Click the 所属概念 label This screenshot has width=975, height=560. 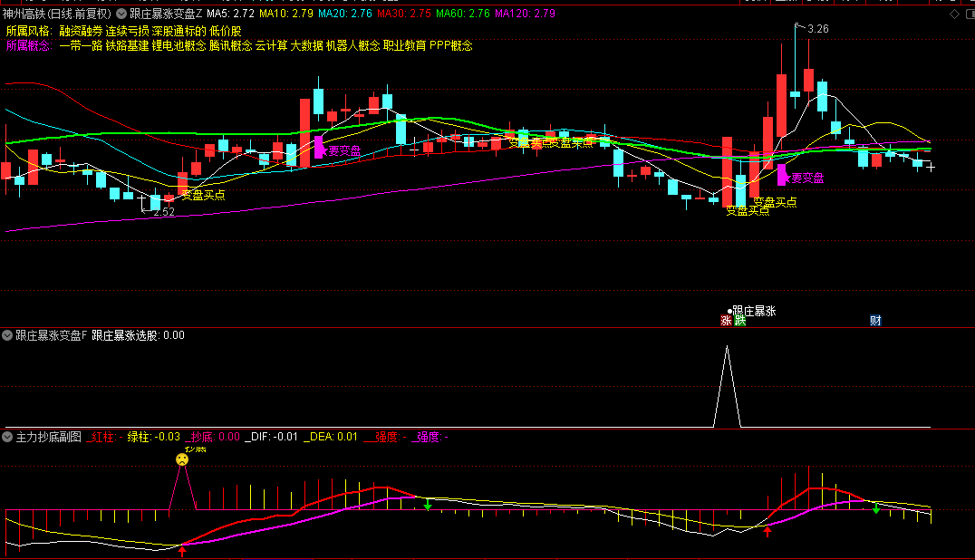tap(29, 46)
